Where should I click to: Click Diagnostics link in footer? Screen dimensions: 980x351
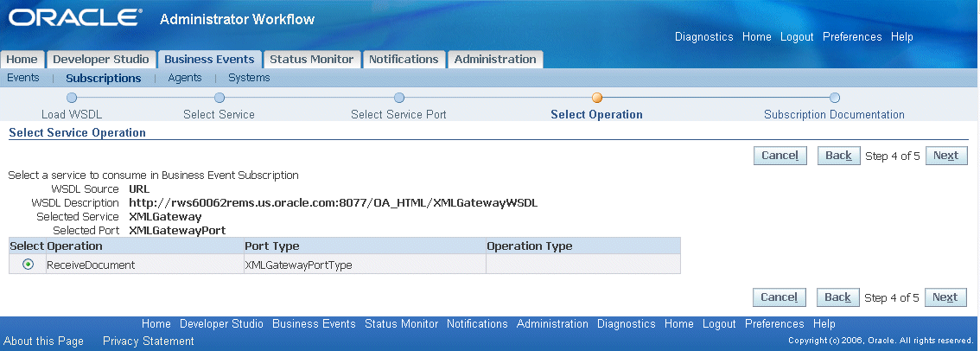click(x=627, y=324)
